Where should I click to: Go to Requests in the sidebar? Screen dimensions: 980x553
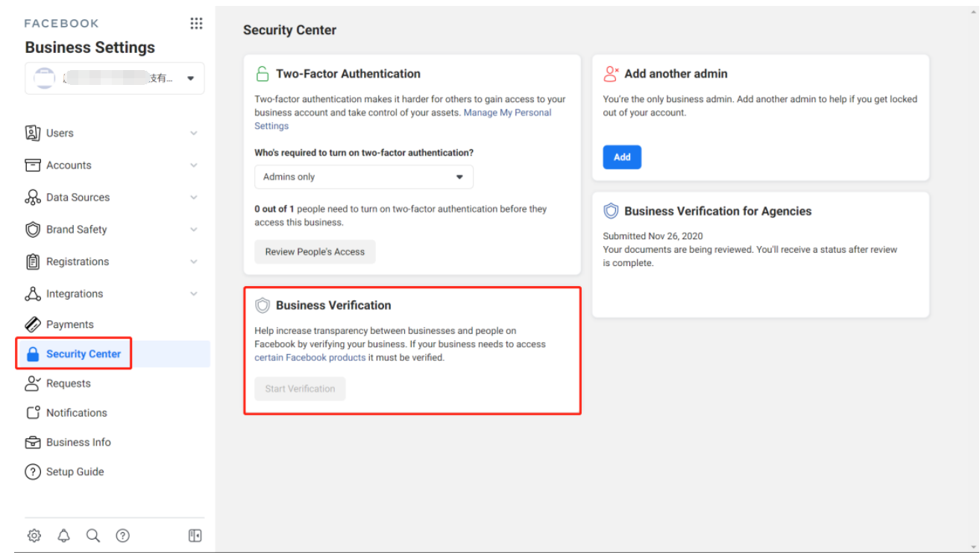[68, 383]
